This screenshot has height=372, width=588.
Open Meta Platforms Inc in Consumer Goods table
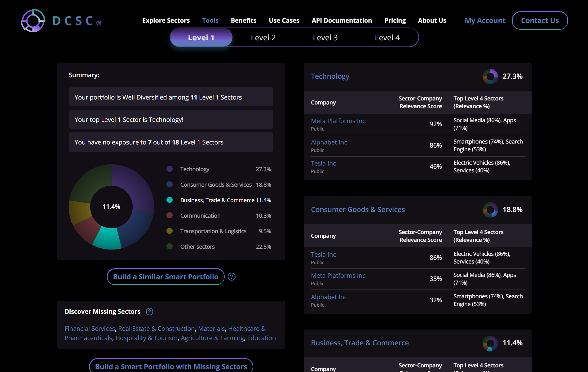tap(338, 276)
